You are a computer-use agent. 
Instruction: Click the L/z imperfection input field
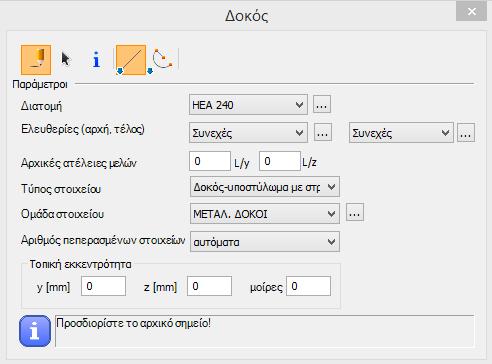280,161
